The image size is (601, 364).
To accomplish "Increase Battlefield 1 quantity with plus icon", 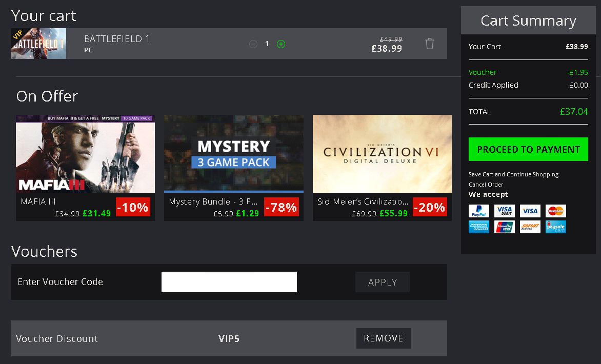I will [281, 44].
